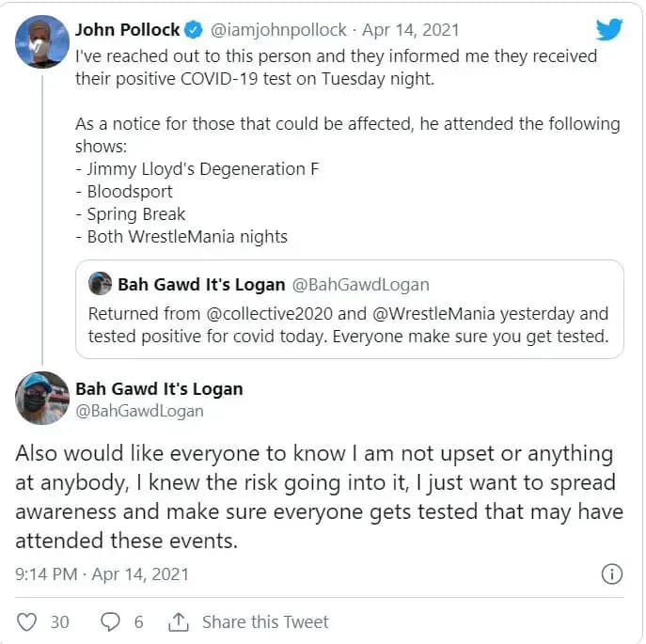Like the tweet with heart icon
Image resolution: width=646 pixels, height=644 pixels.
click(28, 621)
